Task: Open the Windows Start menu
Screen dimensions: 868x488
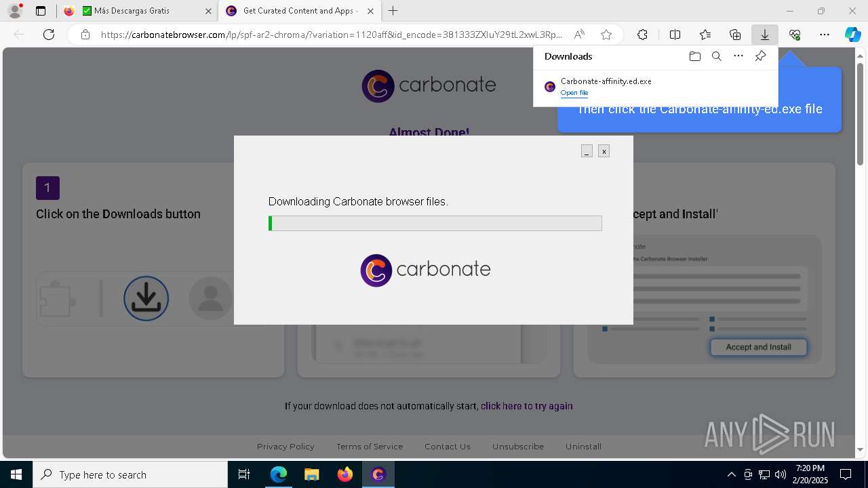Action: click(x=16, y=474)
